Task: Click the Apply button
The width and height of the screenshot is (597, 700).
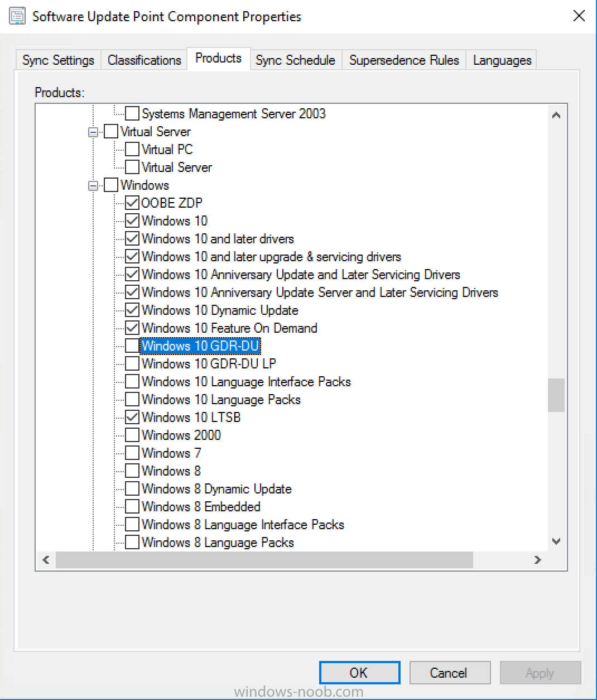Action: pos(540,673)
